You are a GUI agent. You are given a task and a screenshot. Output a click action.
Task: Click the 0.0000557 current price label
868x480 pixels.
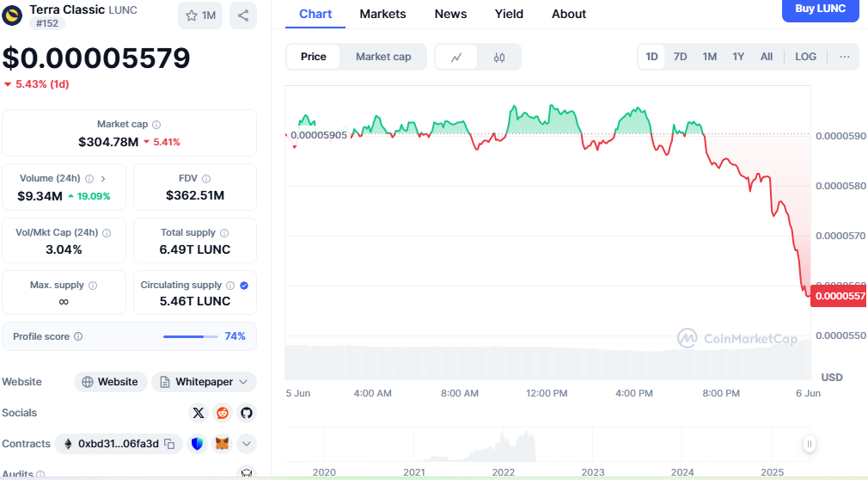click(840, 296)
